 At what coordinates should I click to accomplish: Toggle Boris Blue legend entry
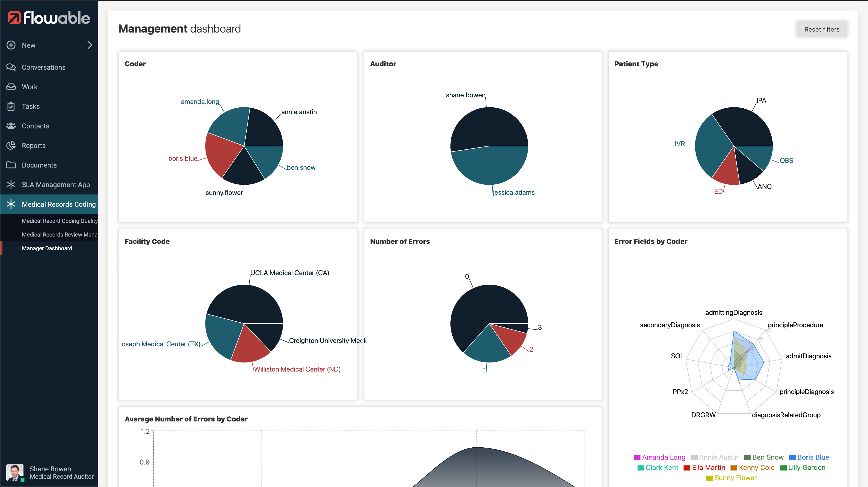click(x=809, y=457)
